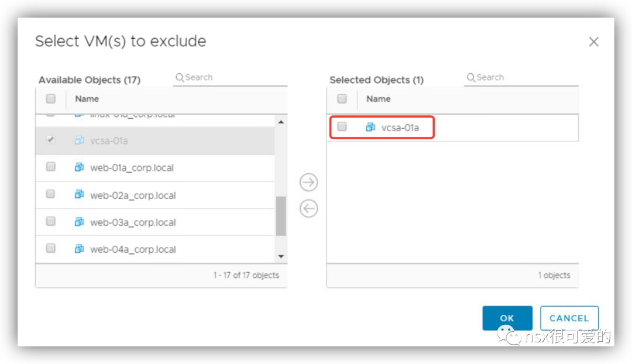Click the right arrow to move selected objects
632x364 pixels.
pyautogui.click(x=309, y=182)
